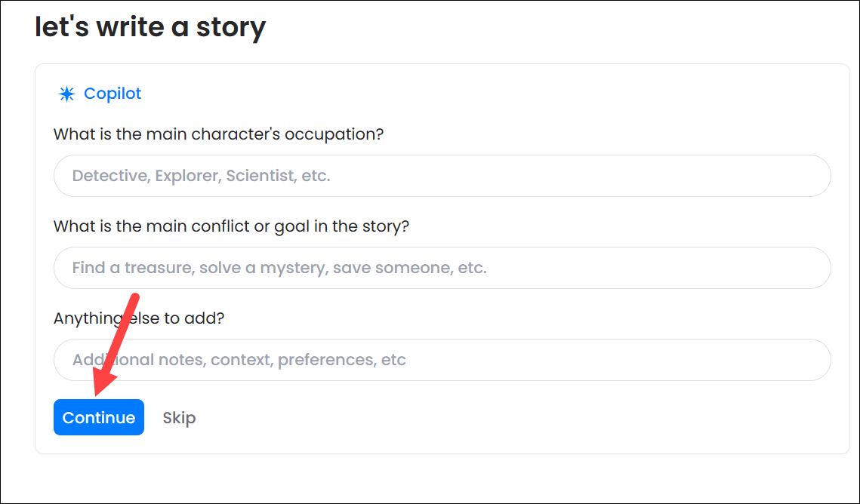
Task: Click the Skip link
Action: coord(179,417)
